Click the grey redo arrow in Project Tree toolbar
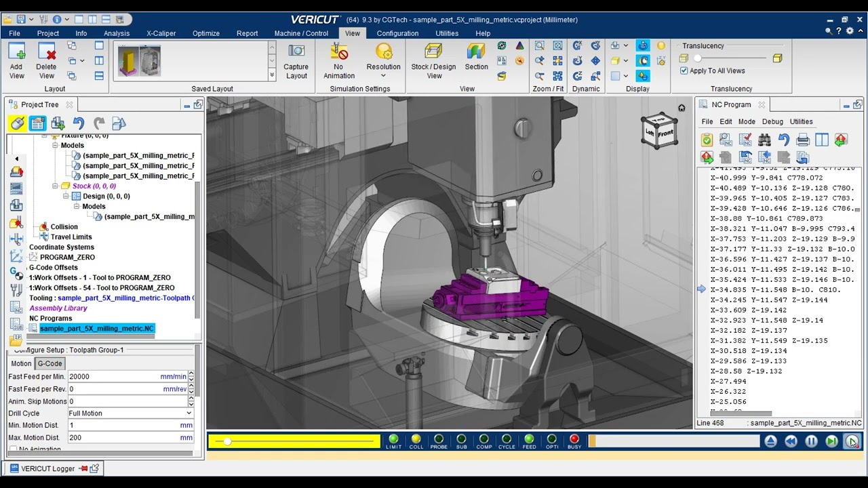Viewport: 868px width, 488px height. [x=99, y=123]
